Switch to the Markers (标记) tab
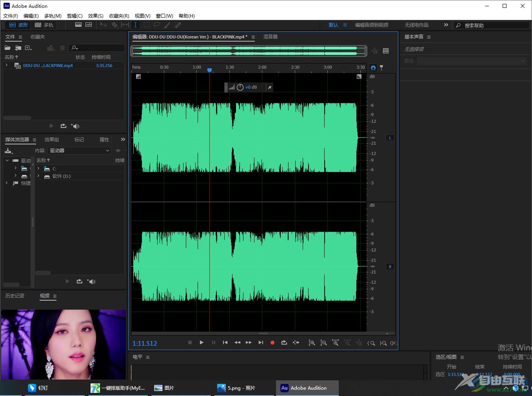This screenshot has height=396, width=532. pos(79,140)
